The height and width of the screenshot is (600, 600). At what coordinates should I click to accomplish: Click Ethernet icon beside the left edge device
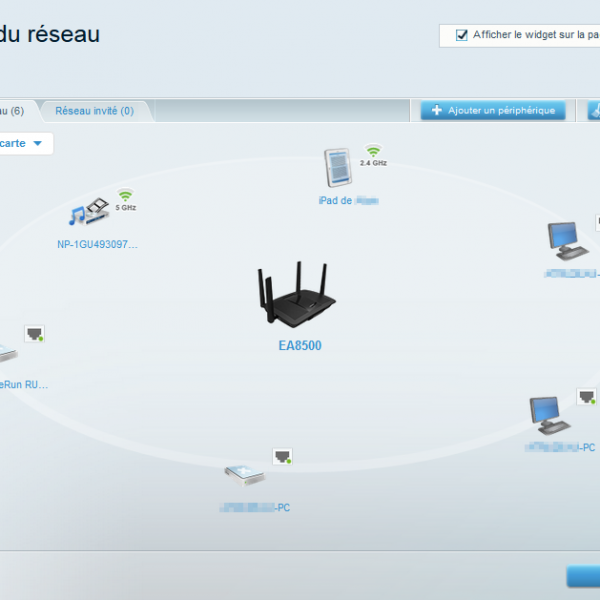click(x=35, y=334)
